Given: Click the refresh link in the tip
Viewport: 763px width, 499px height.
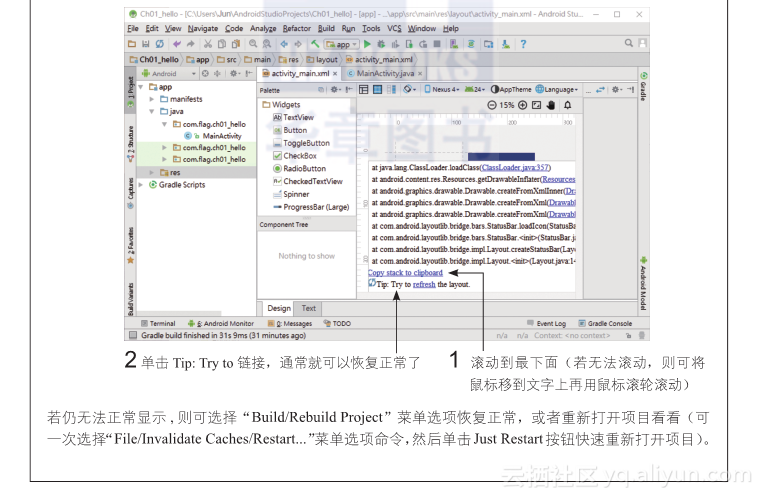Looking at the screenshot, I should [424, 285].
